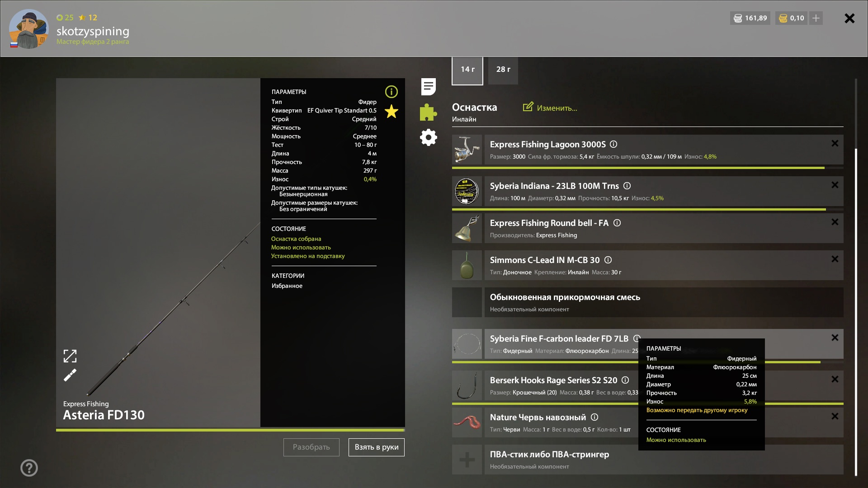Show info for Syberia Indiana 23LB line
The width and height of the screenshot is (868, 488).
(627, 186)
